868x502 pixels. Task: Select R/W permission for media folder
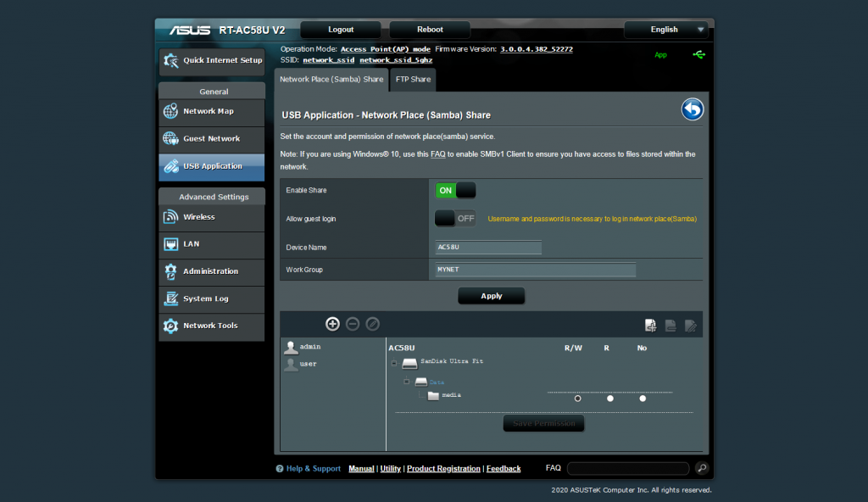(x=577, y=399)
